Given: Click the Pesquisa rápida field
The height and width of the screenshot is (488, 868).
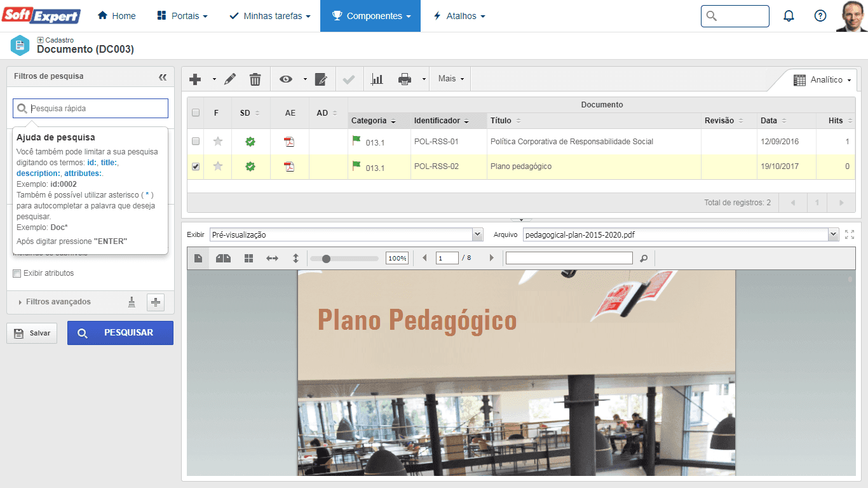Looking at the screenshot, I should (x=90, y=108).
